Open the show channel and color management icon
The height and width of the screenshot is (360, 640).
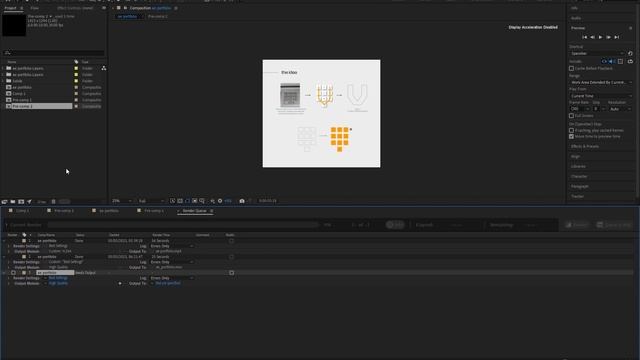pos(212,201)
